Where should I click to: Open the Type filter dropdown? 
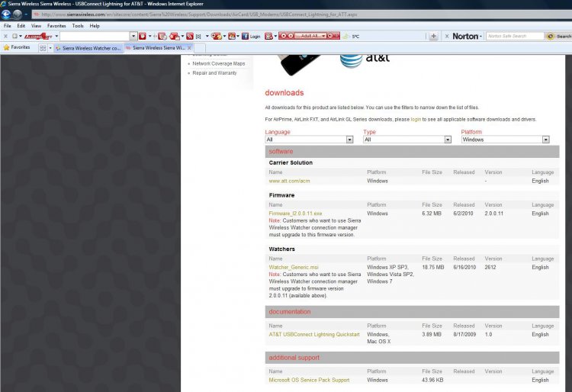pyautogui.click(x=448, y=140)
